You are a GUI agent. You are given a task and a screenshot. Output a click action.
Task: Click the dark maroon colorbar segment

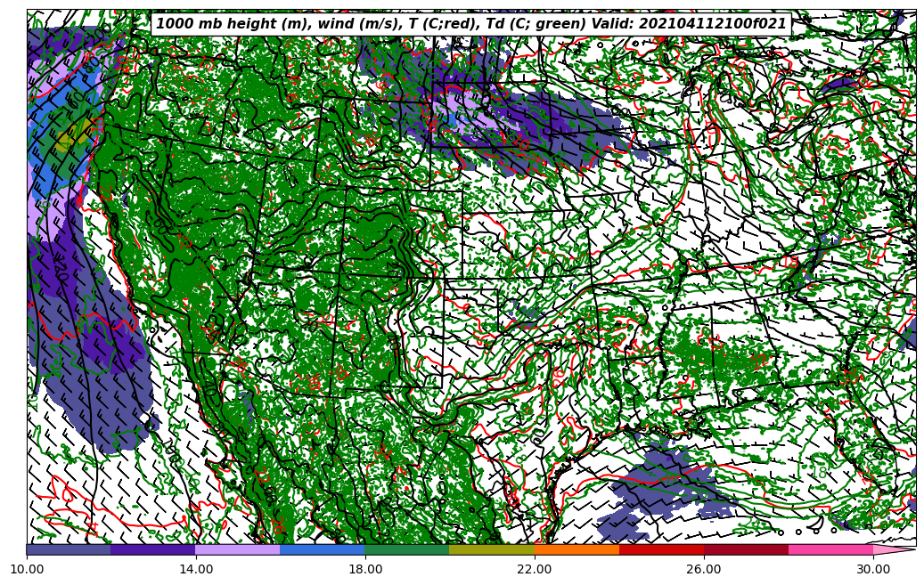click(746, 549)
